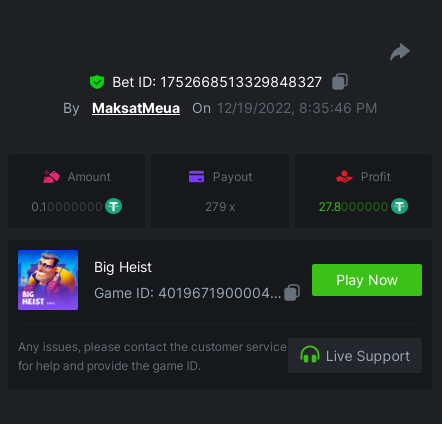Click the Tether coin icon beside the Profit value
This screenshot has width=442, height=424.
tap(399, 206)
